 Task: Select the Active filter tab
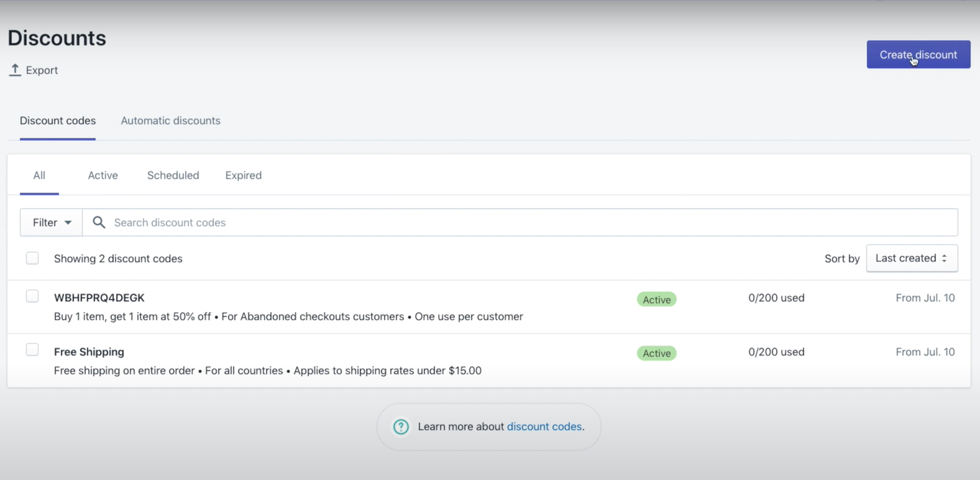(103, 175)
